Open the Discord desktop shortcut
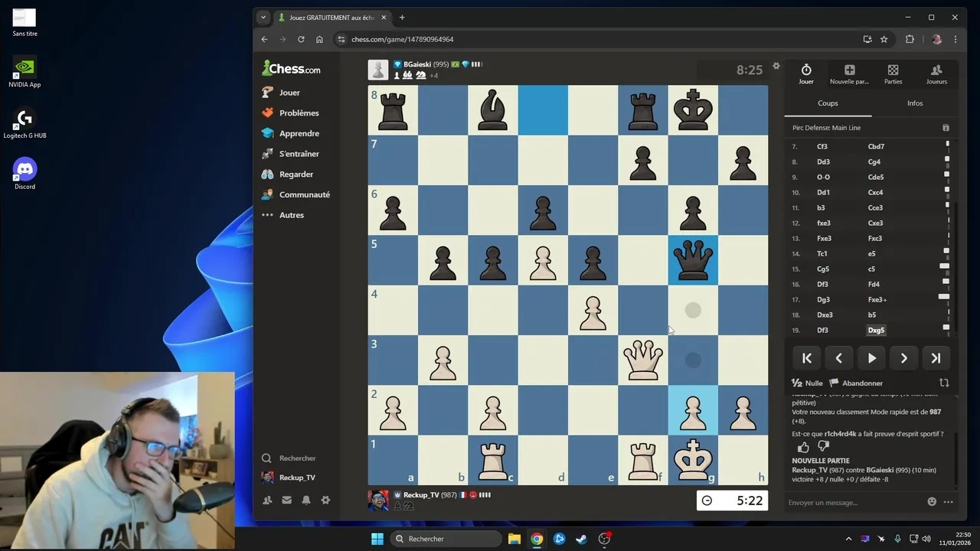Viewport: 980px width, 551px height. [x=24, y=174]
